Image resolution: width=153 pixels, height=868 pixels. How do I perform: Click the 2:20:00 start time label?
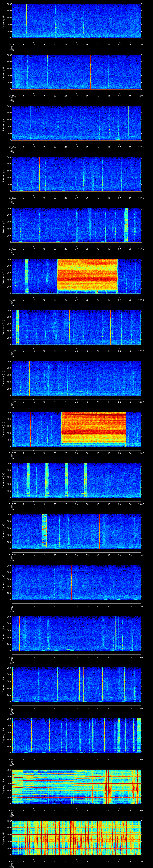12,555
